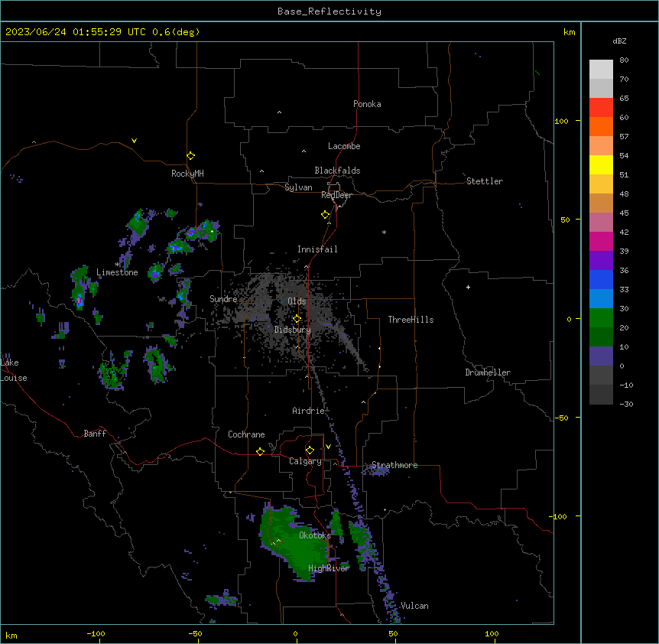
Task: Click the Ponoka city label
Action: tap(367, 104)
